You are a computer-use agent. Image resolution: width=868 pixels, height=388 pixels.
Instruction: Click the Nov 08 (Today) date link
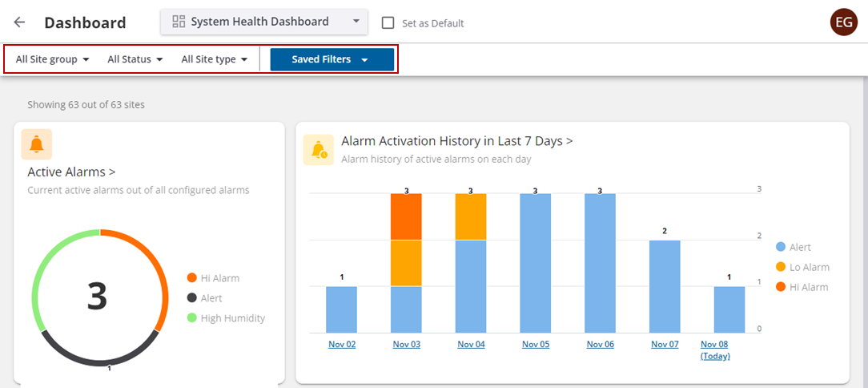(x=715, y=350)
